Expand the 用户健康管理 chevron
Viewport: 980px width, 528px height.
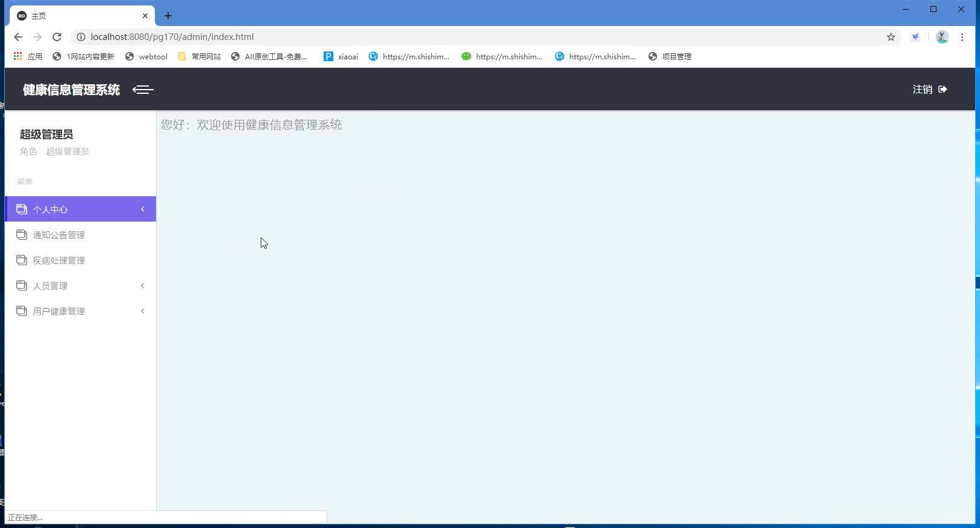[143, 311]
